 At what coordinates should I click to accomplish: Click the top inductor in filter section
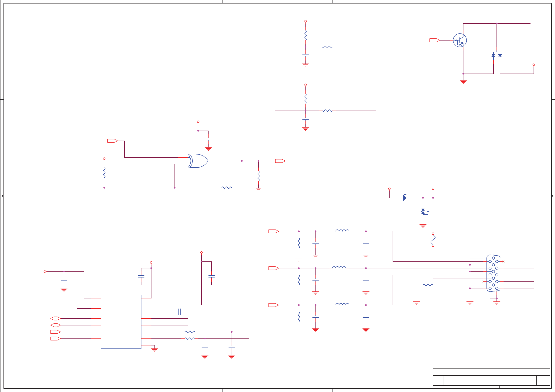(342, 231)
